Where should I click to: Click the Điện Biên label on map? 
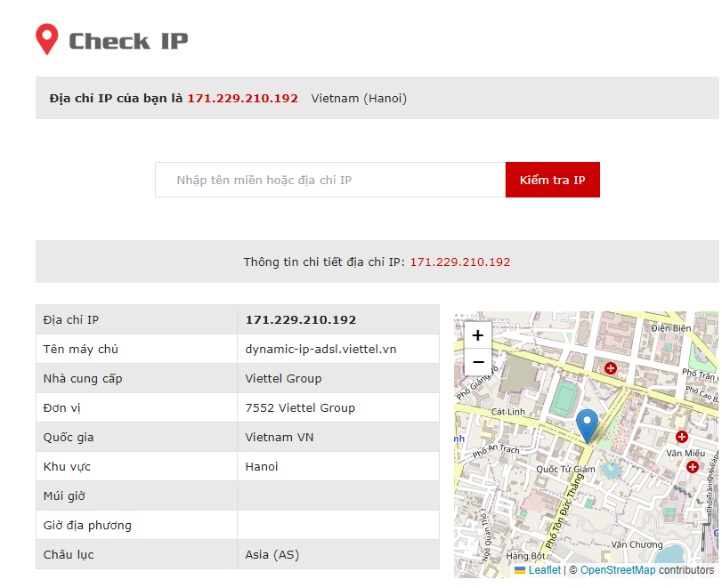(x=671, y=328)
